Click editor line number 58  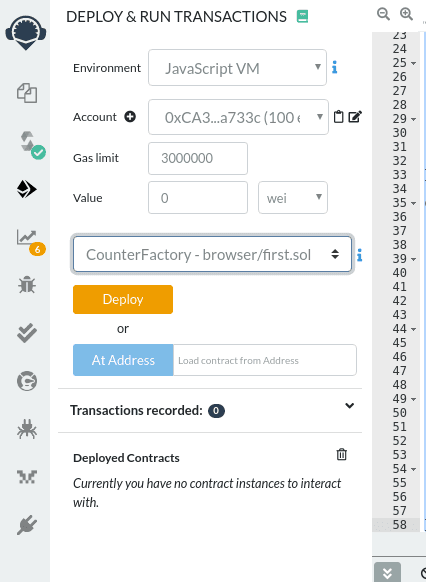point(400,525)
